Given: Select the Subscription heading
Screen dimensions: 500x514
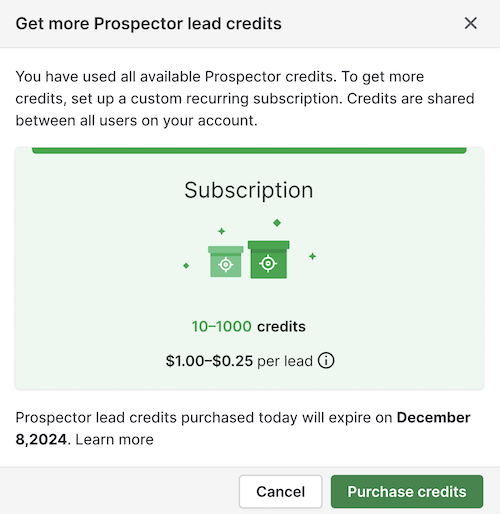Looking at the screenshot, I should 249,190.
